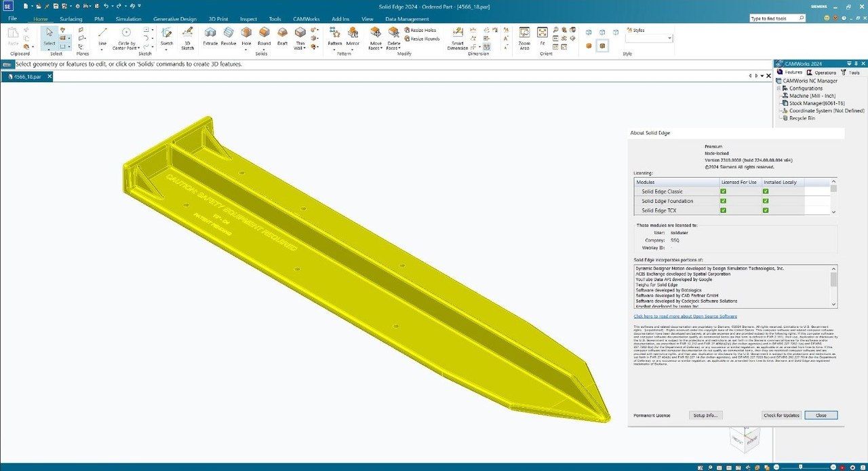Open the document tab list dropdown

[763, 76]
